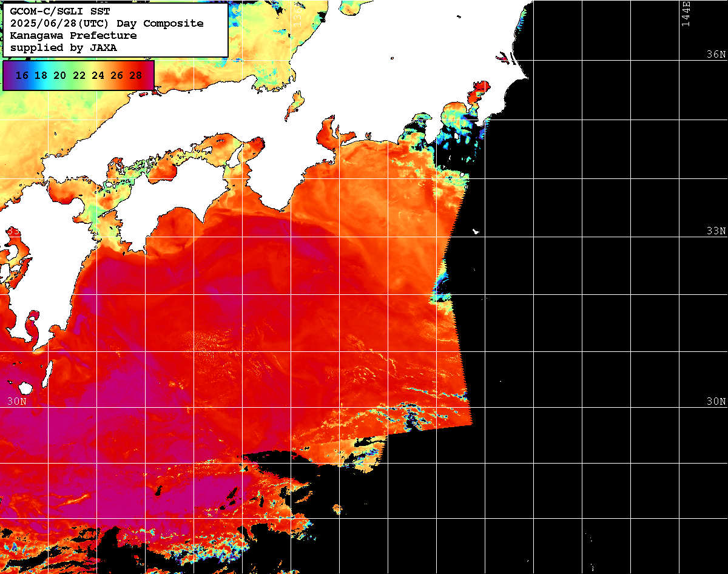Click the "36N" latitude label
Viewport: 728px width, 574px height.
[x=716, y=54]
